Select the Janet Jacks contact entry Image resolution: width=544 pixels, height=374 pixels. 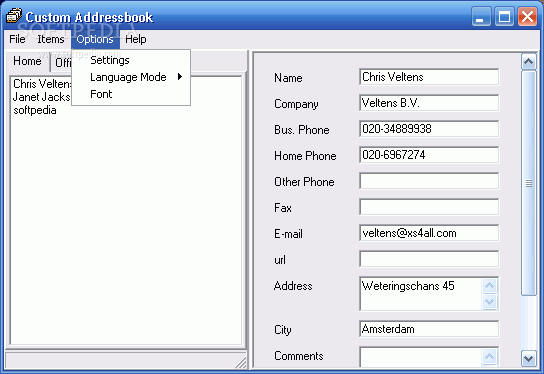click(x=42, y=97)
